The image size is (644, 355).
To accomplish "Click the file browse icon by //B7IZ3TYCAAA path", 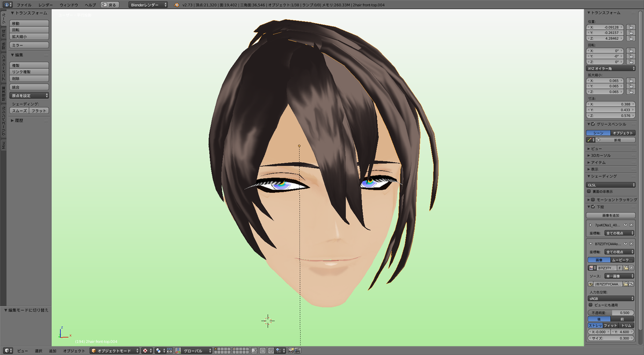I will (625, 284).
